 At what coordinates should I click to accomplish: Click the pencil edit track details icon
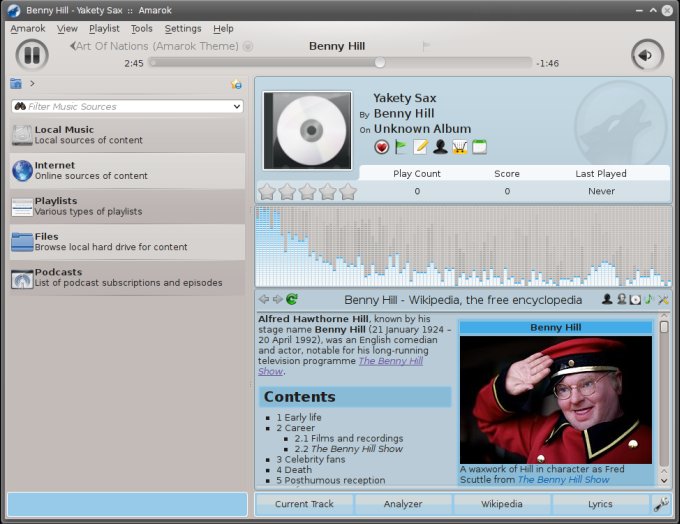420,147
